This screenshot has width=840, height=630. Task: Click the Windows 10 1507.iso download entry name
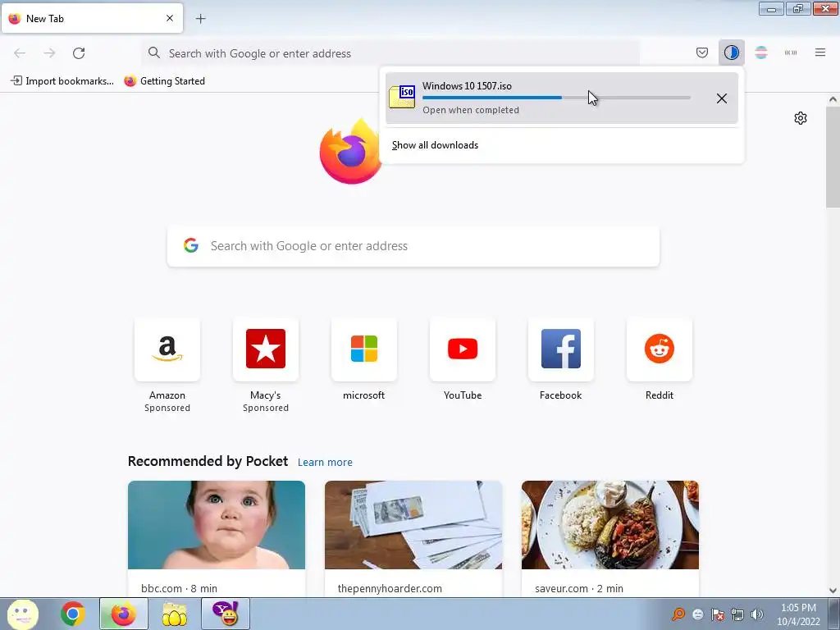pyautogui.click(x=467, y=85)
